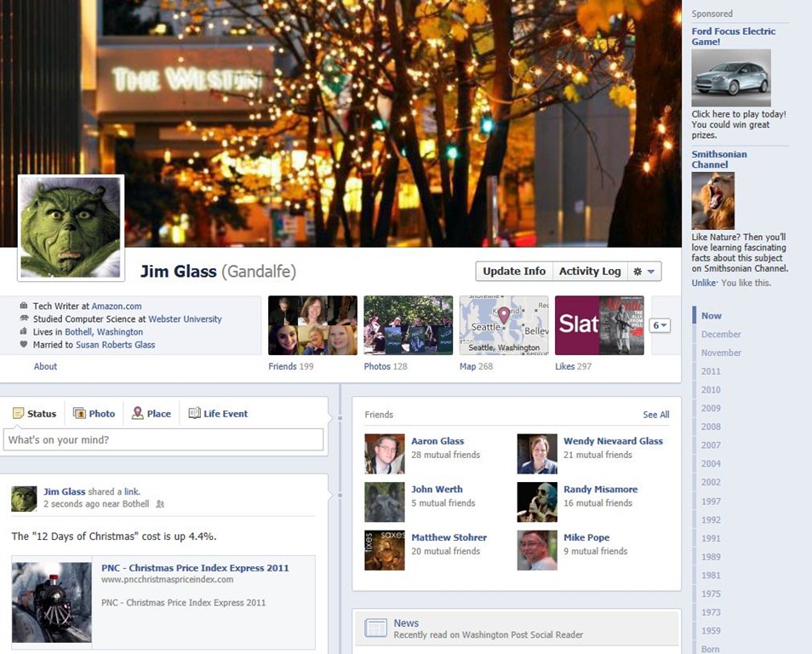
Task: Open the Activity Log
Action: pyautogui.click(x=589, y=272)
